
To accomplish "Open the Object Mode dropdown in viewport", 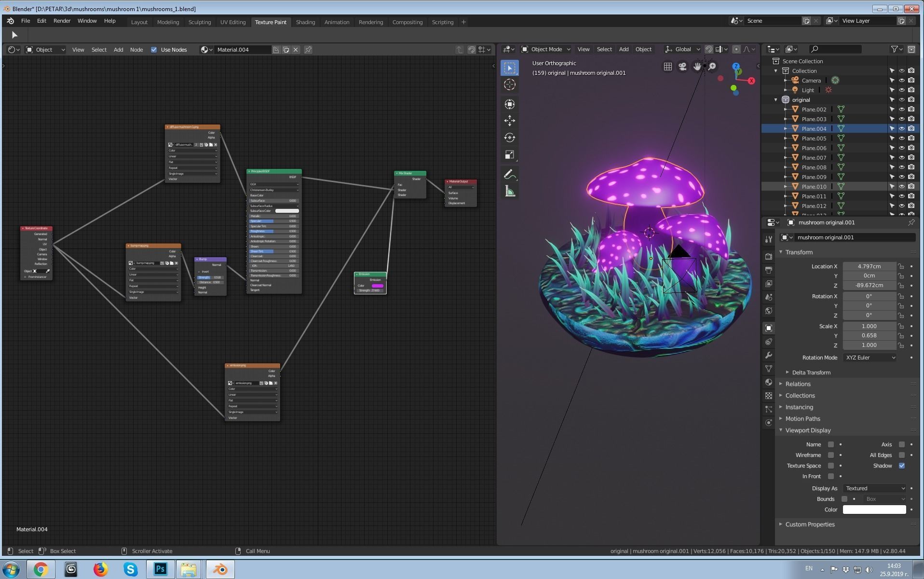I will pos(546,49).
